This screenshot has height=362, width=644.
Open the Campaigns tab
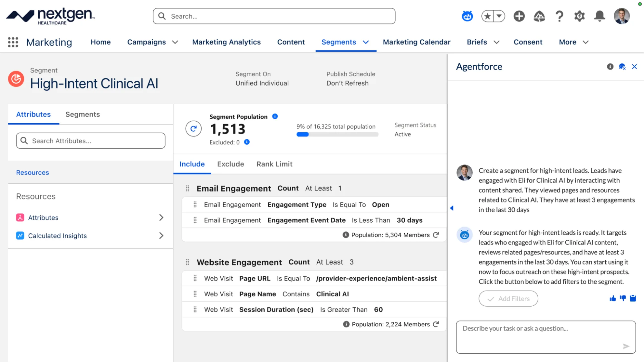(x=147, y=42)
